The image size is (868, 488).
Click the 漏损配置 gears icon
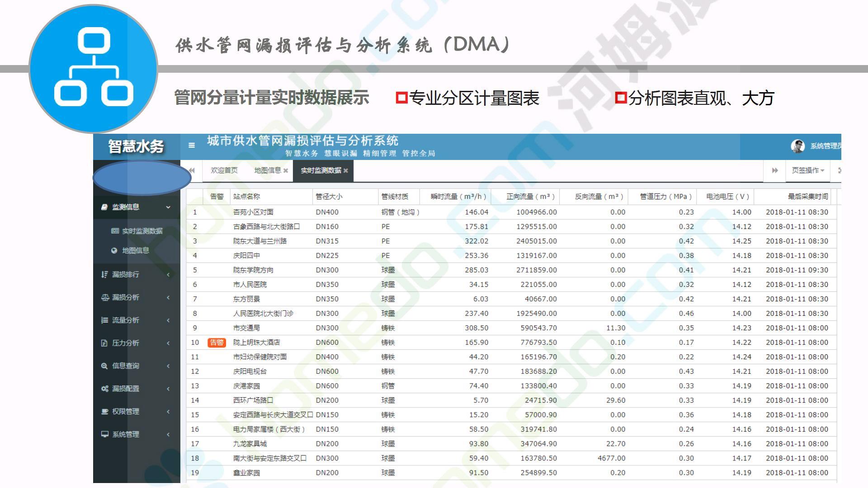[105, 389]
